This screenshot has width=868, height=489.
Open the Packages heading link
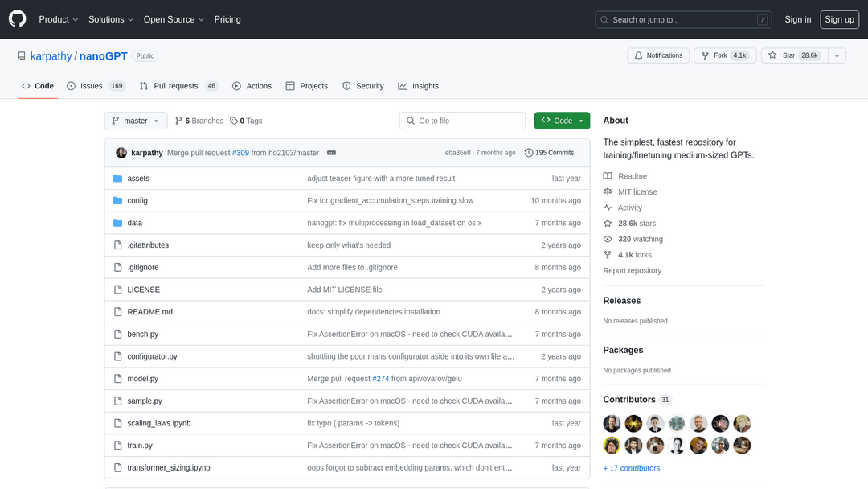[623, 350]
